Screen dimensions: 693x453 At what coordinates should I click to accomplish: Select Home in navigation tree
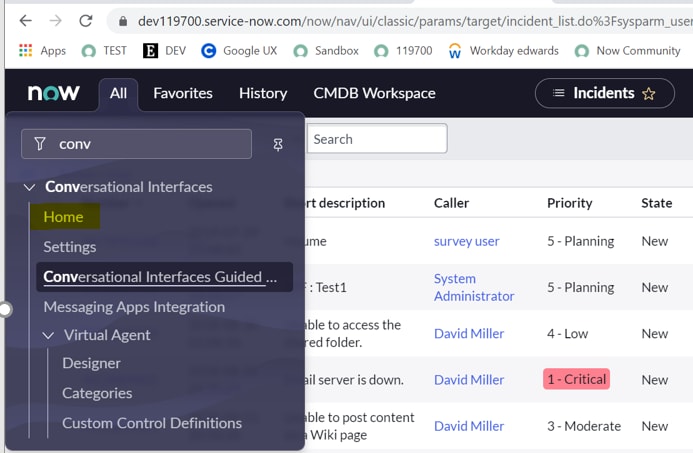[x=63, y=217]
